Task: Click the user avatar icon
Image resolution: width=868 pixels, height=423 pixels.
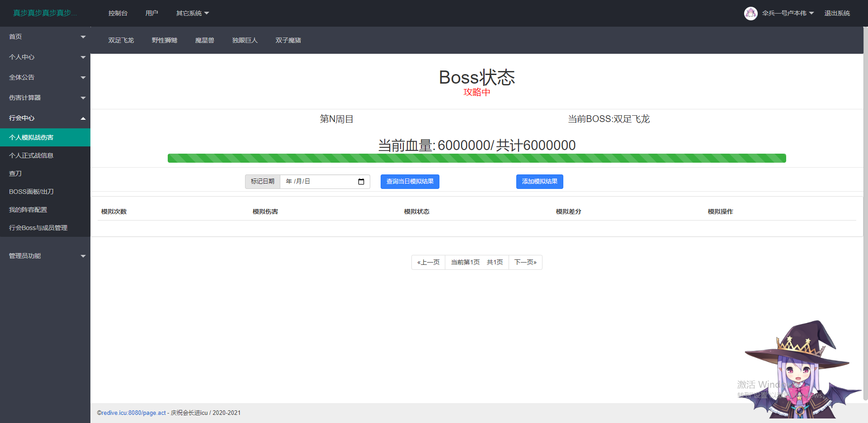Action: click(x=751, y=13)
